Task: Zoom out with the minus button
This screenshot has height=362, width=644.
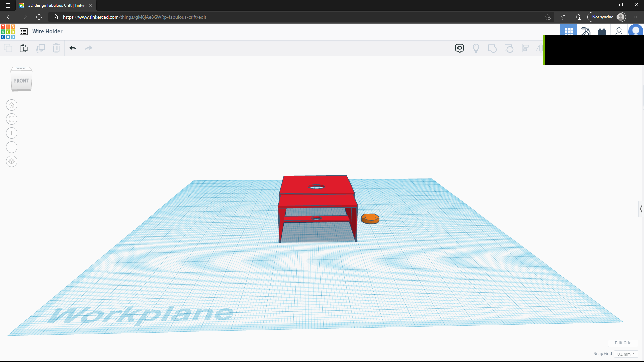Action: point(12,147)
